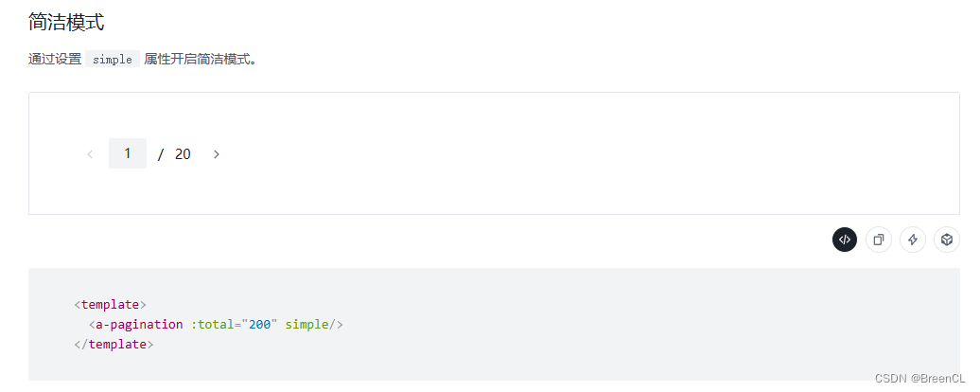Go to the next page arrow
The height and width of the screenshot is (392, 980).
pyautogui.click(x=217, y=154)
